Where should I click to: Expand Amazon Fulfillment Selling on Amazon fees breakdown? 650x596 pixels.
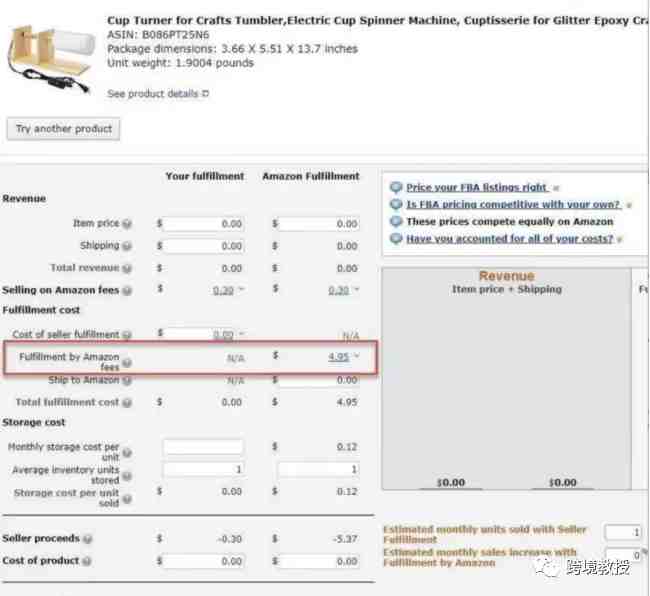[x=357, y=289]
